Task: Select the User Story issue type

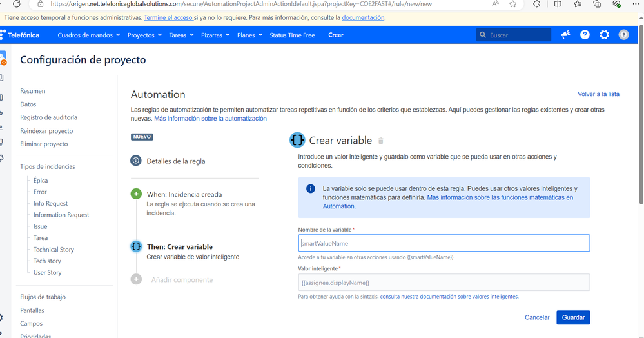Action: (47, 272)
